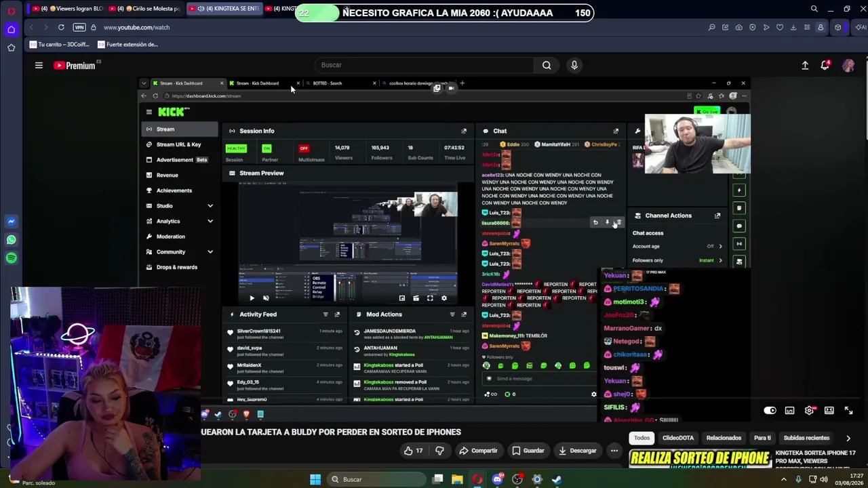This screenshot has height=488, width=868.
Task: Open Messenger in the Opera sidebar
Action: (x=11, y=222)
